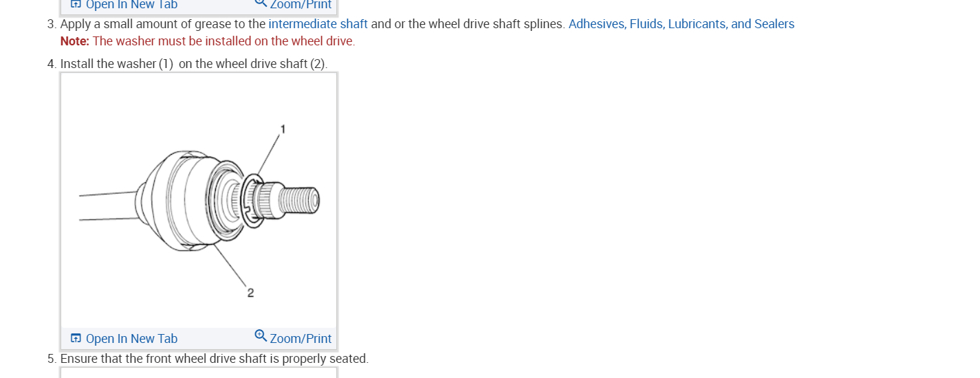Click the magnifier icon below the washer diagram

tap(261, 335)
